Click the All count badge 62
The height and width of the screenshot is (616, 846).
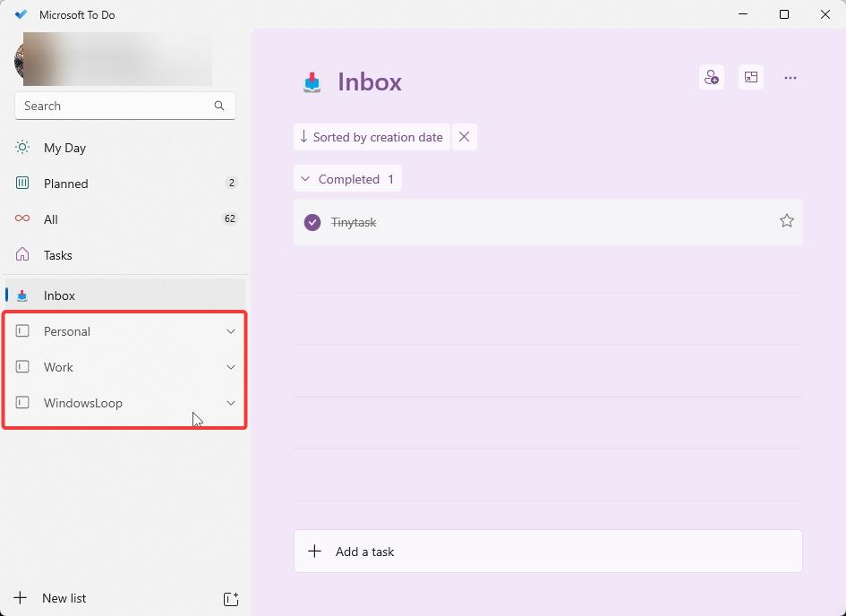pyautogui.click(x=230, y=218)
